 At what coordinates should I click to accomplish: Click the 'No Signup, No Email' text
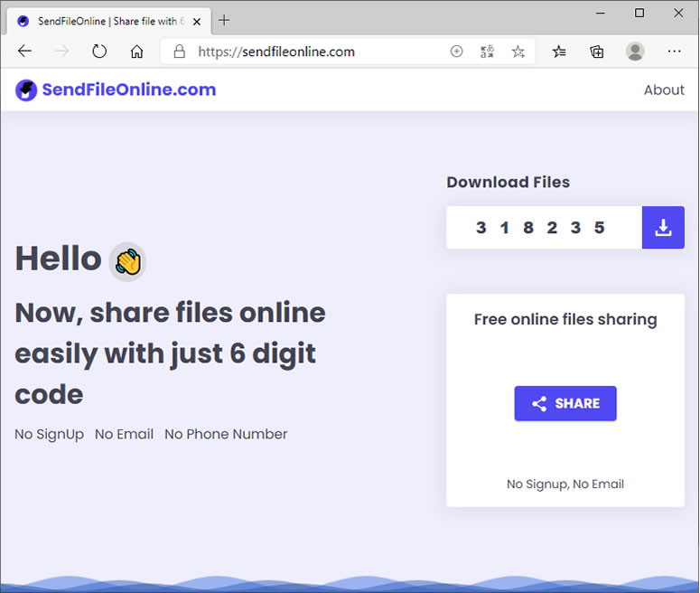565,484
